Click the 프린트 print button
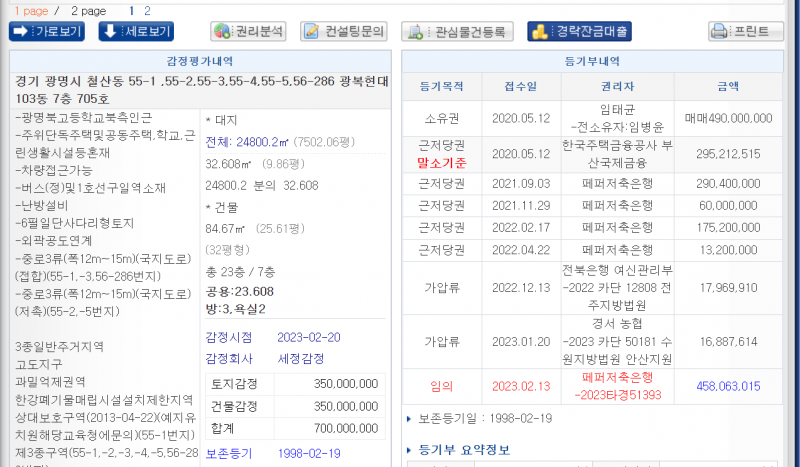This screenshot has height=467, width=800. (x=746, y=32)
